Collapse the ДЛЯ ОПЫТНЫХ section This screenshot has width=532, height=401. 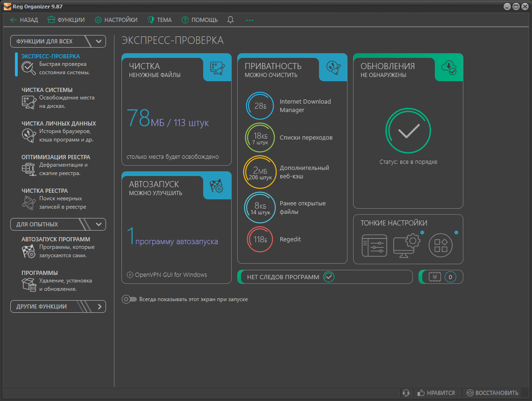click(x=98, y=225)
